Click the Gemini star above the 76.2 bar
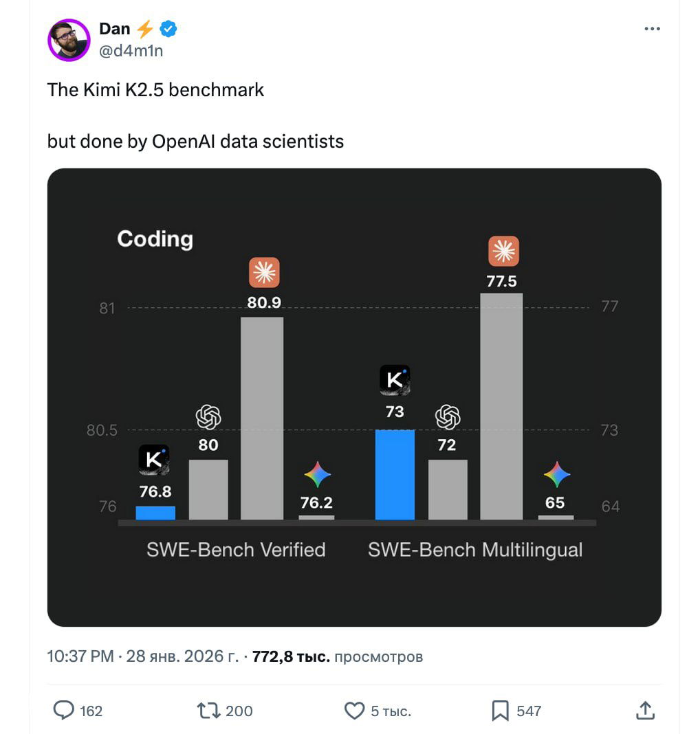Screen dimensions: 700x734 click(317, 474)
